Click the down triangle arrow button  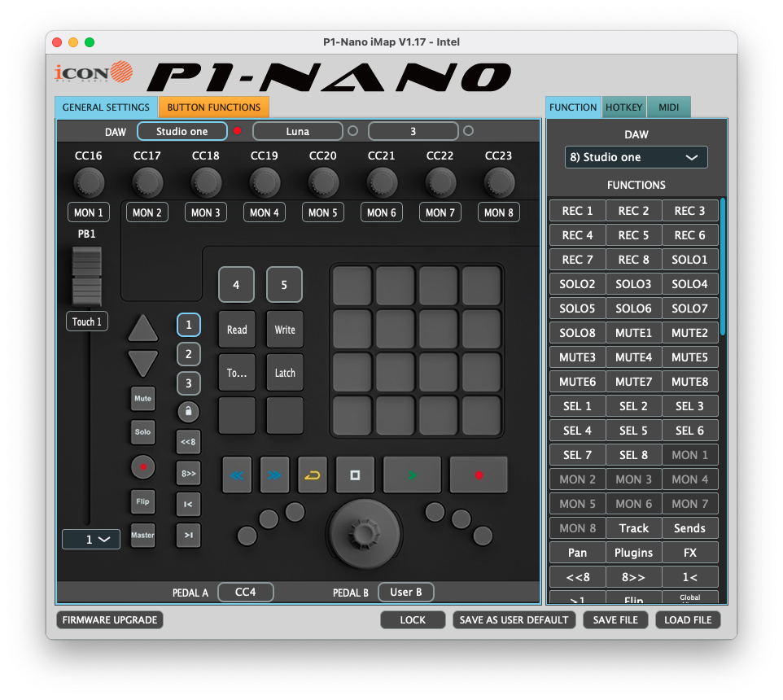(142, 364)
